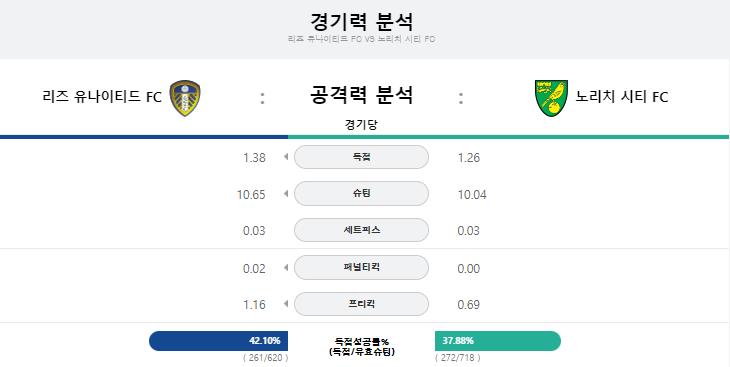
Task: Click the arrow beside 득점 pill
Action: click(286, 157)
